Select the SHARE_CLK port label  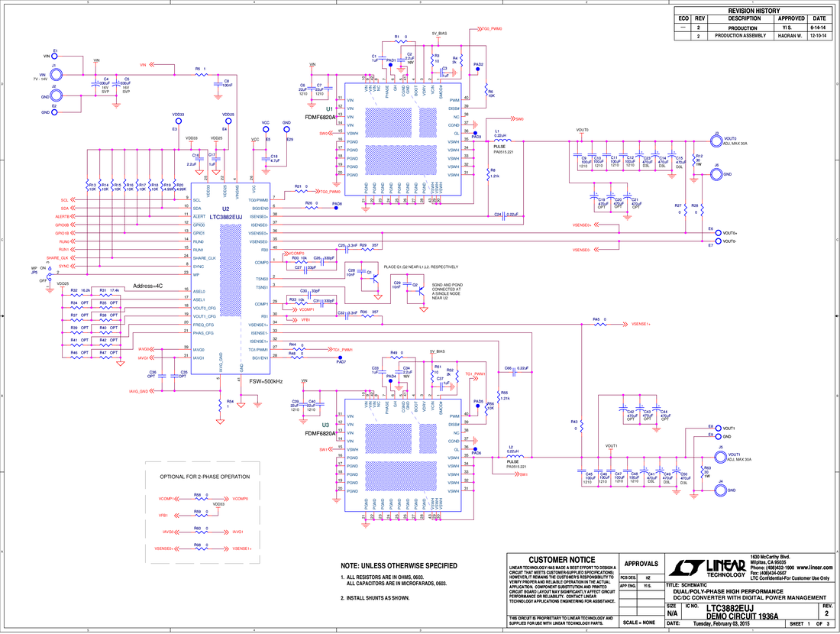[x=57, y=257]
